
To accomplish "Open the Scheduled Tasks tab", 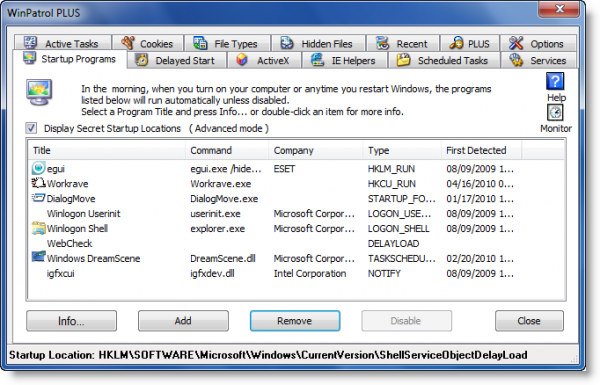I will 444,60.
